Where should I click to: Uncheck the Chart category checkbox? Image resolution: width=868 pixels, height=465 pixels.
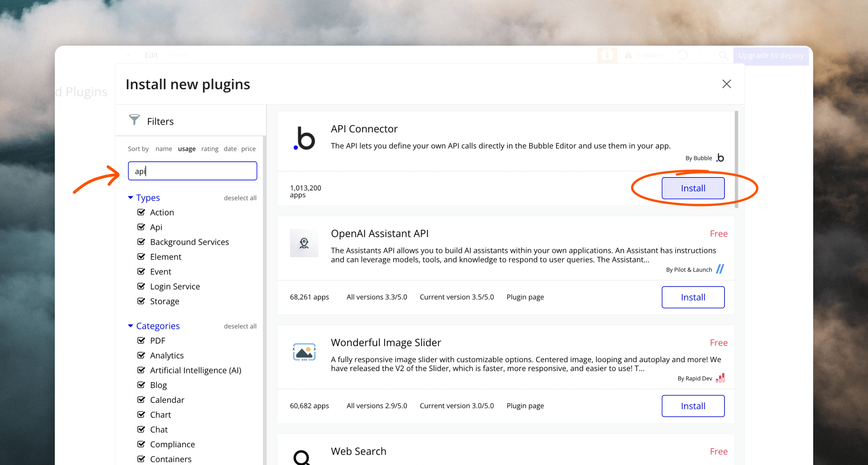(141, 415)
